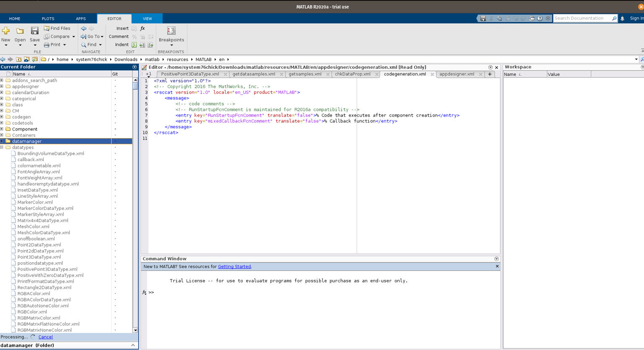The image size is (644, 350).
Task: Collapse the datatypes folder tree
Action: 3,147
